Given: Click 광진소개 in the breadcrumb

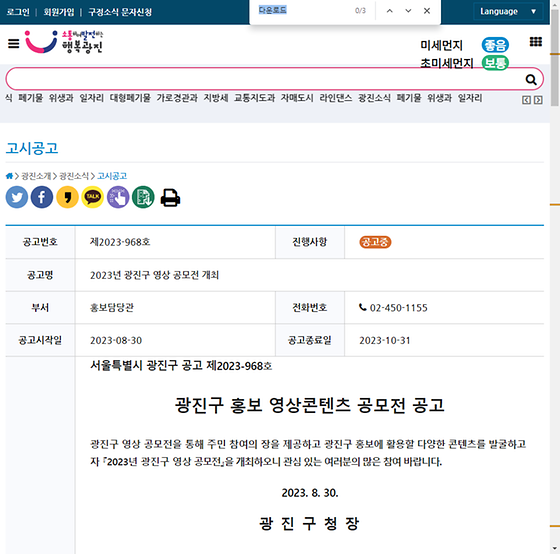Looking at the screenshot, I should pyautogui.click(x=36, y=176).
